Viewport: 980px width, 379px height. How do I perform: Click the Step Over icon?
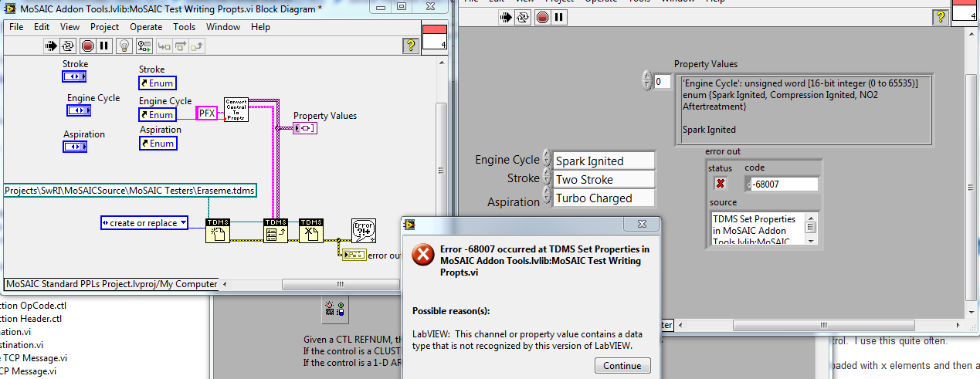pos(181,46)
